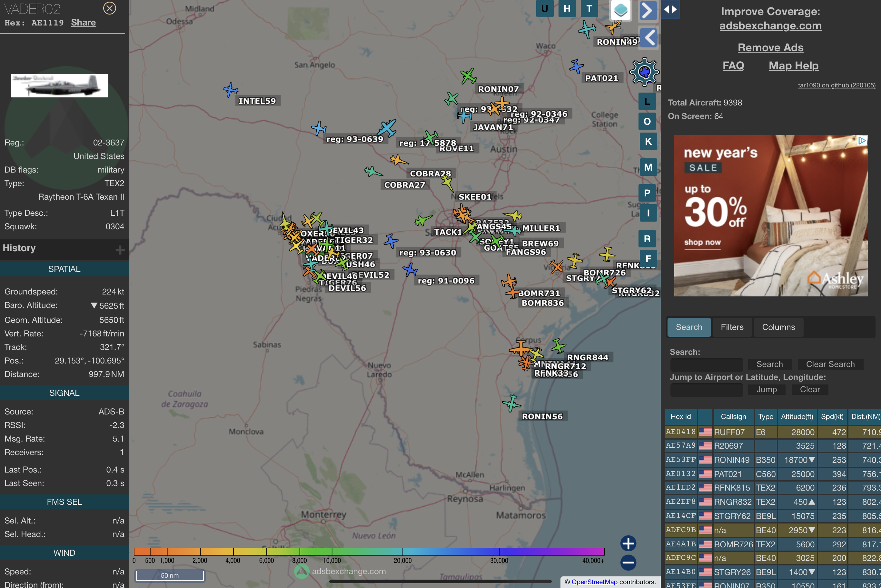Image resolution: width=881 pixels, height=588 pixels.
Task: Switch to the Columns tab
Action: tap(778, 327)
